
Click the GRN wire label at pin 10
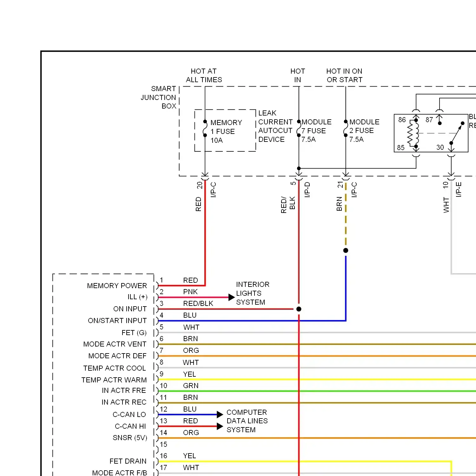191,386
